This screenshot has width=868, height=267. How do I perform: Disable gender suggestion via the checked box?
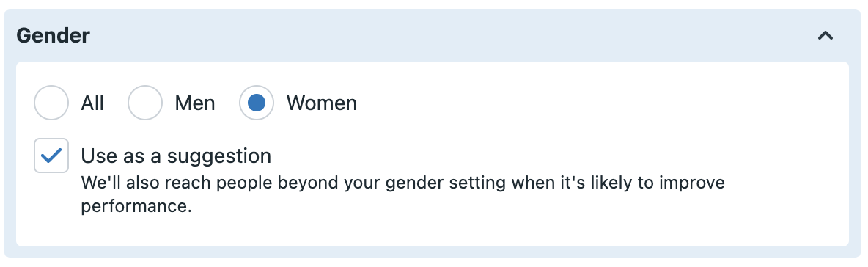[x=51, y=156]
